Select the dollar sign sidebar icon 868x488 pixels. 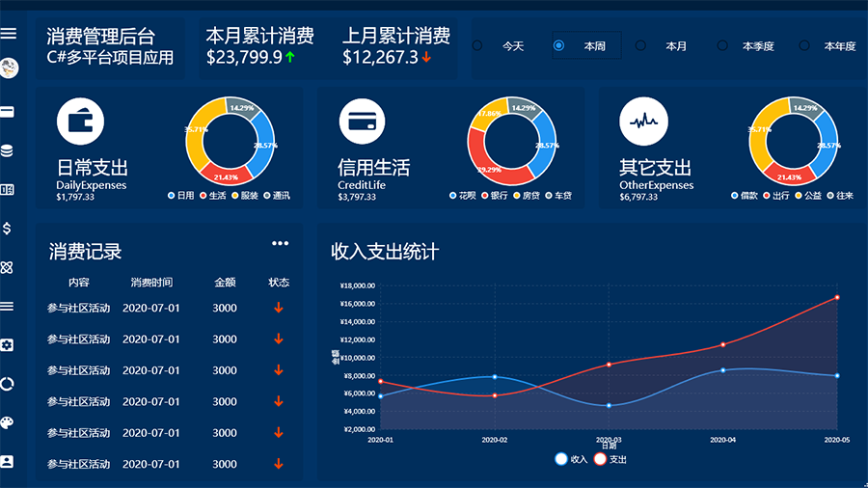(x=8, y=229)
